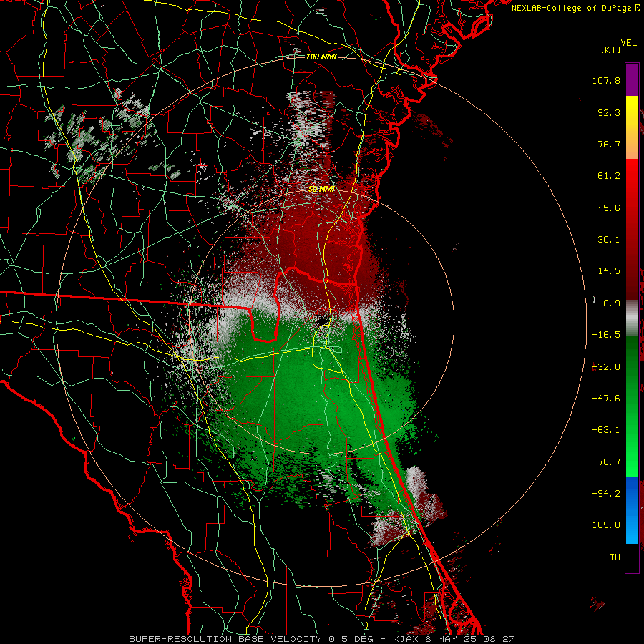Click the 14.5 legend value
The image size is (644, 644).
click(x=609, y=271)
